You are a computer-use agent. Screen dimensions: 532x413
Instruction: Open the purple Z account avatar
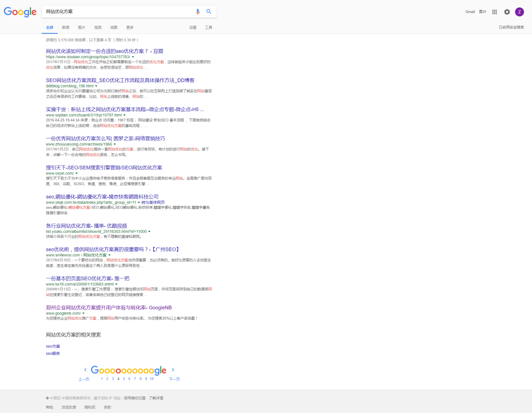(x=519, y=12)
